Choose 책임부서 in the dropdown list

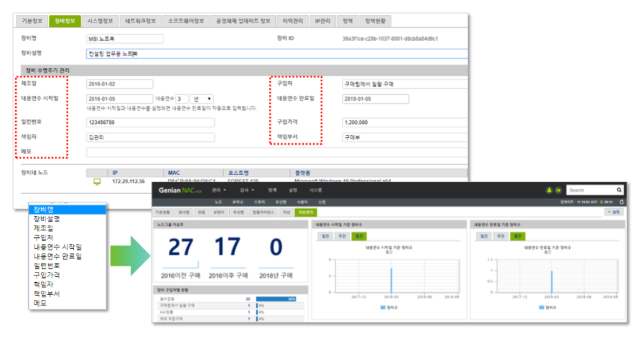click(x=68, y=294)
